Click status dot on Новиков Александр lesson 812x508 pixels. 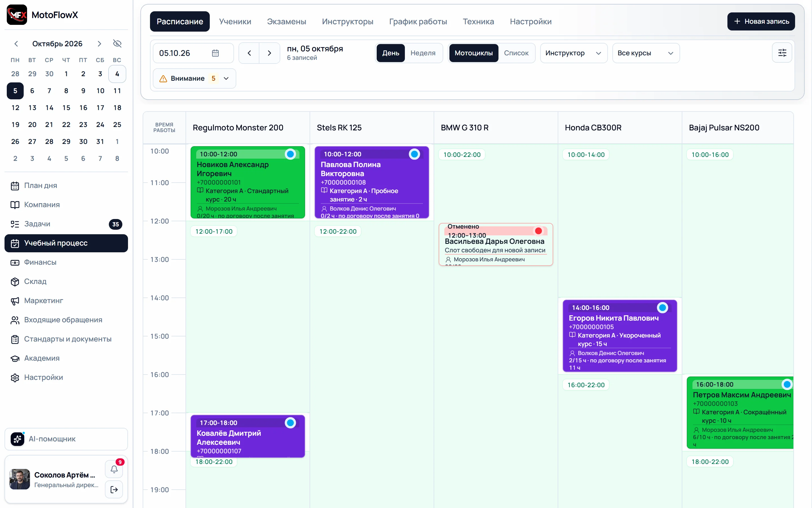290,154
